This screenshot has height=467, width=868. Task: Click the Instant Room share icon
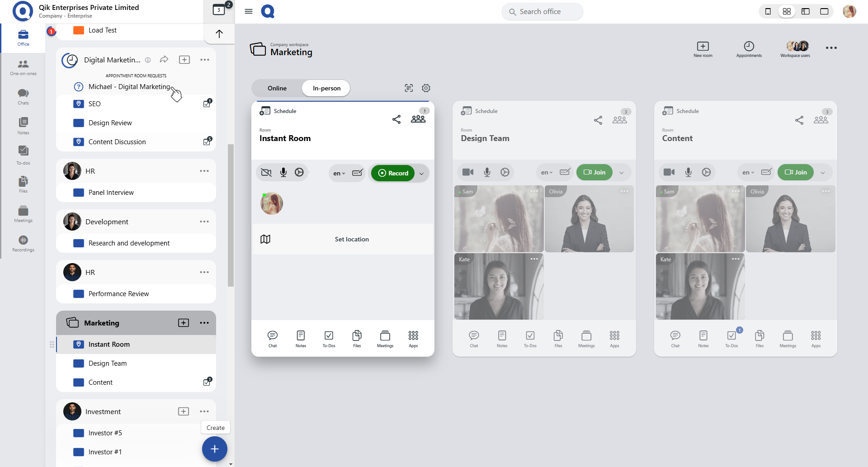click(x=396, y=119)
